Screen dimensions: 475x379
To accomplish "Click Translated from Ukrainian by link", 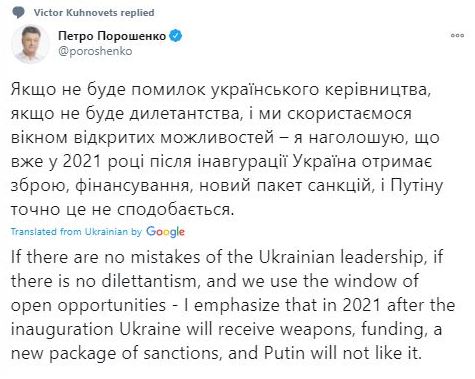I will (76, 232).
